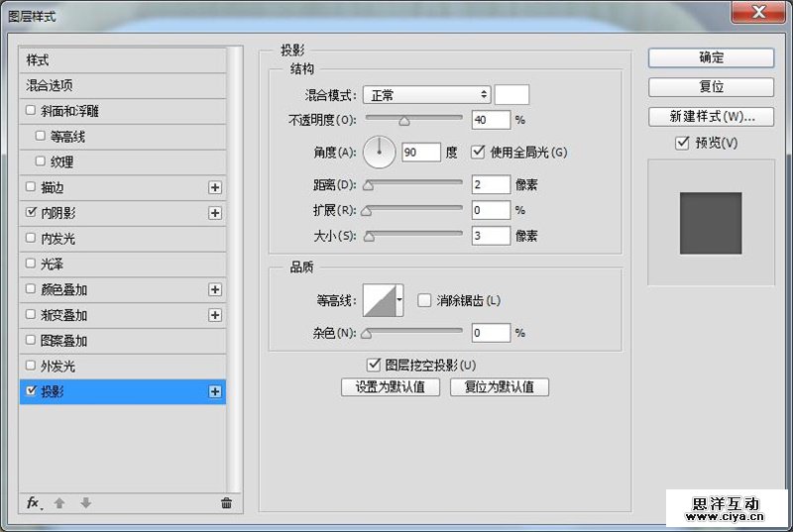Click the 确定 button

(x=711, y=57)
